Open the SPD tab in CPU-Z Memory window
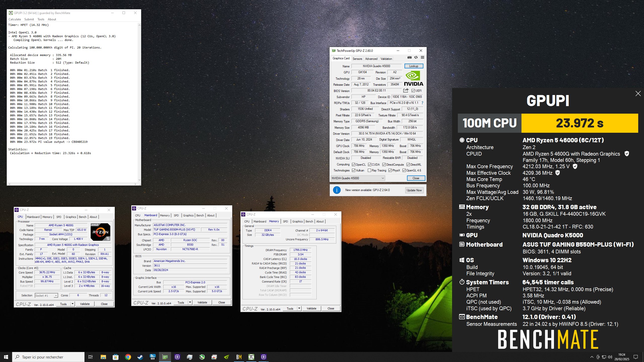Image resolution: width=644 pixels, height=362 pixels. [285, 221]
